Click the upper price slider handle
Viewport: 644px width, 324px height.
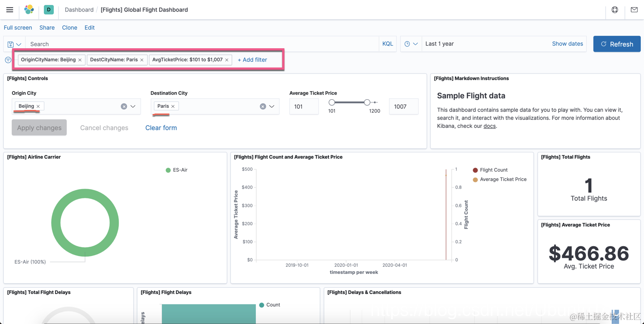coord(367,102)
